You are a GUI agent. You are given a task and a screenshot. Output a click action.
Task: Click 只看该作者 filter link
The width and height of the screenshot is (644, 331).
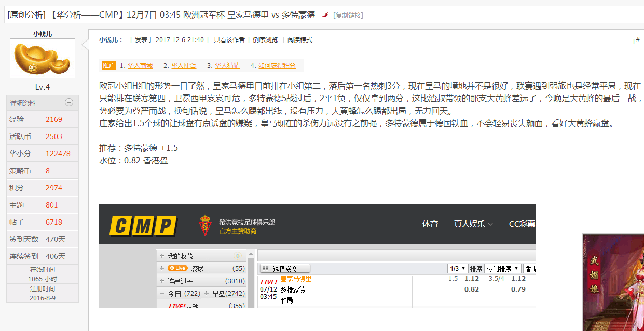point(229,39)
